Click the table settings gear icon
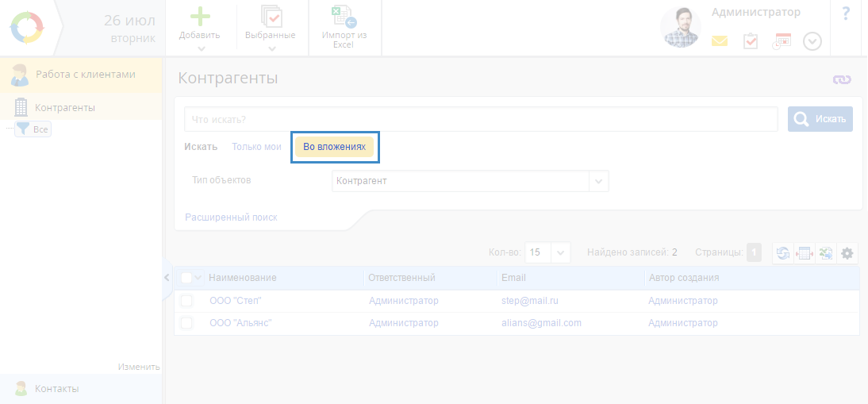This screenshot has width=868, height=404. click(x=847, y=253)
